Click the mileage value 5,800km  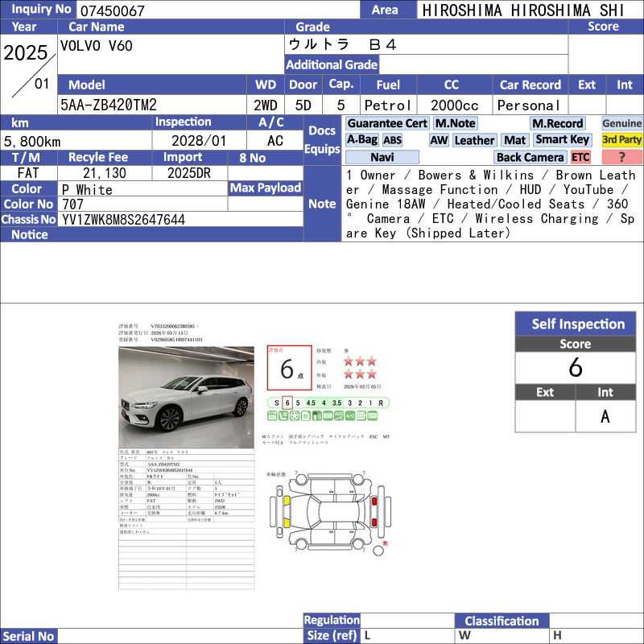click(32, 142)
